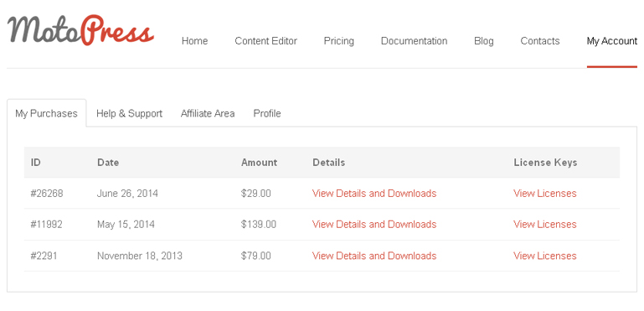This screenshot has height=311, width=644.
Task: View details and downloads for order #26268
Action: click(374, 194)
